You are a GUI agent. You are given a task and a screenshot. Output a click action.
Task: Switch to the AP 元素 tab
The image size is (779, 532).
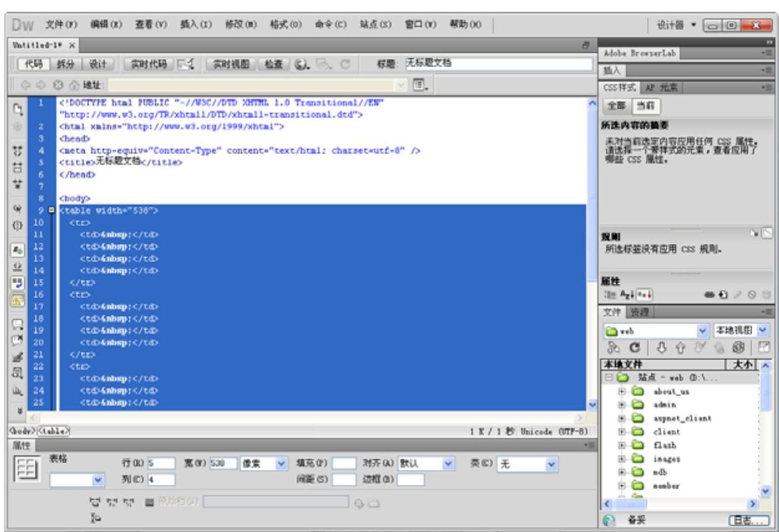pyautogui.click(x=661, y=87)
